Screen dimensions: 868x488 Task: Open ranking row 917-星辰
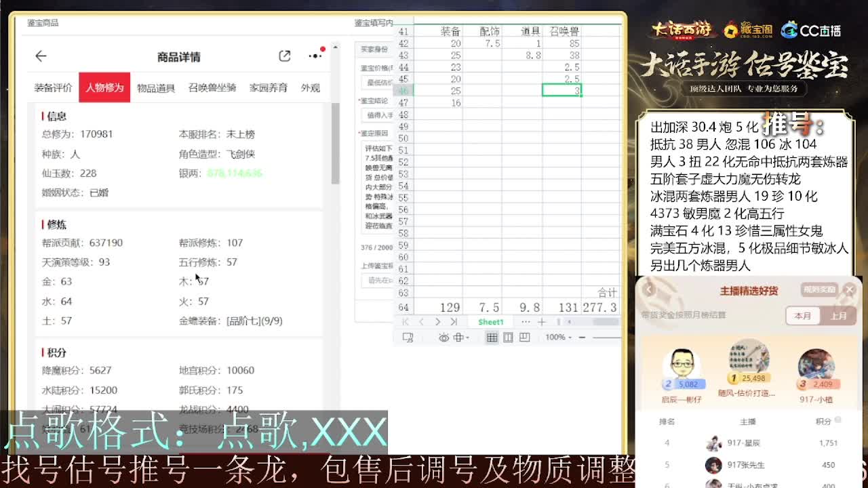[748, 443]
